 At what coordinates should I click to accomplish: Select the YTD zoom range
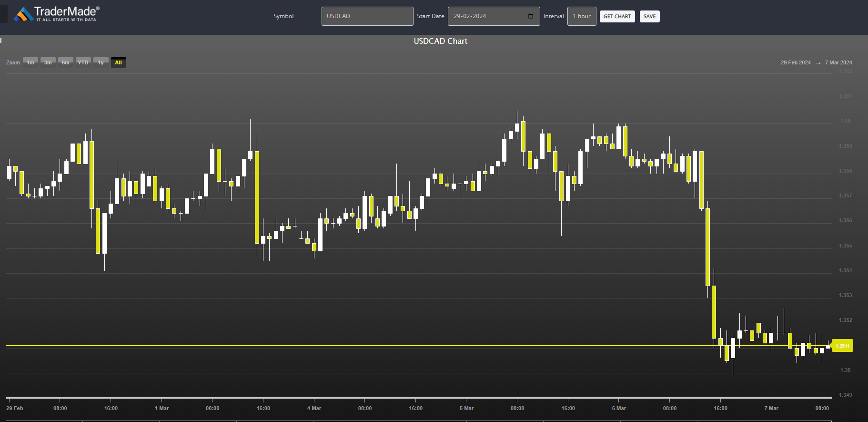click(x=83, y=62)
